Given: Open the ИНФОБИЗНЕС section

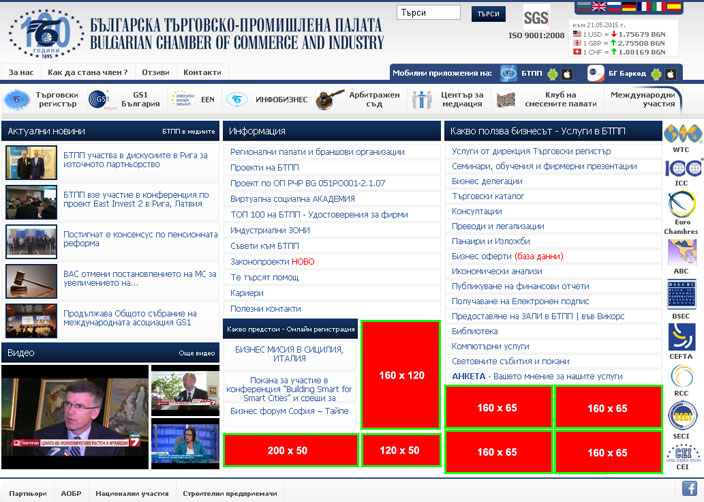Looking at the screenshot, I should [268, 100].
